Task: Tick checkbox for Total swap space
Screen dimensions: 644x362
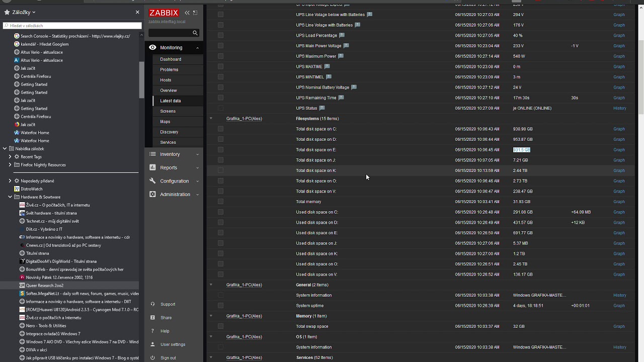Action: coord(220,326)
